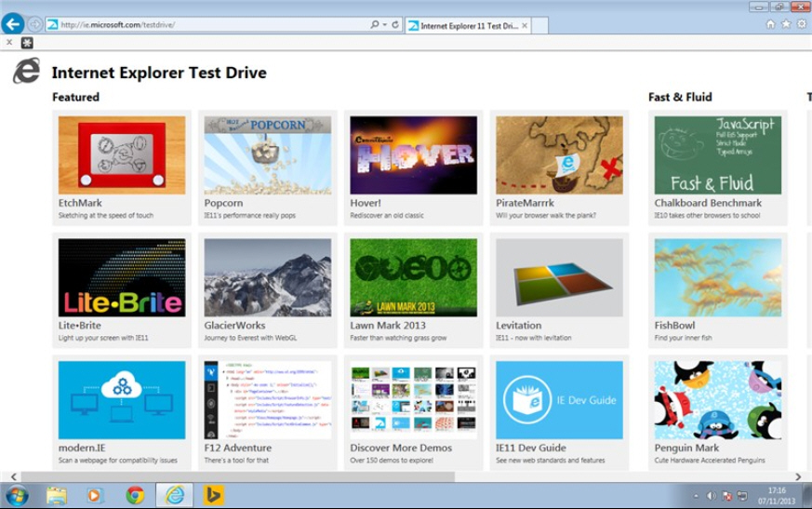
Task: Click the network tray icon
Action: pos(742,496)
